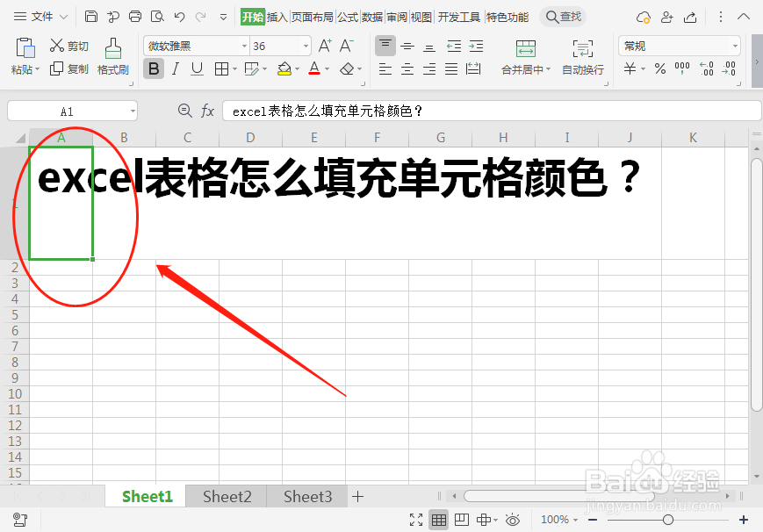This screenshot has height=532, width=763.
Task: Apply fill color bucket icon
Action: [x=284, y=69]
